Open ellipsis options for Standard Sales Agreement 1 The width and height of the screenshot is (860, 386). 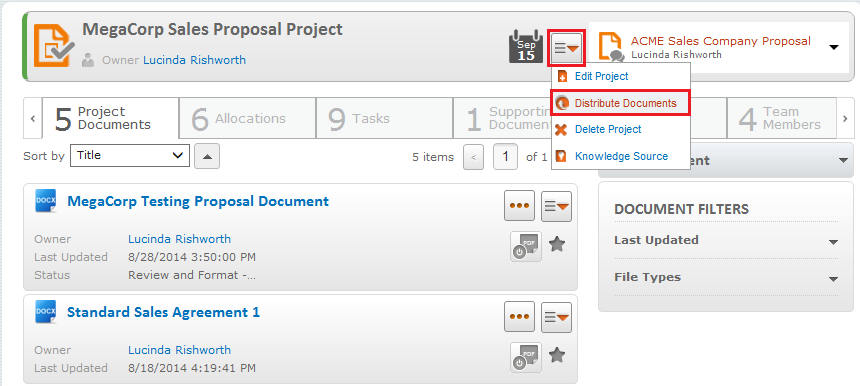pos(519,317)
